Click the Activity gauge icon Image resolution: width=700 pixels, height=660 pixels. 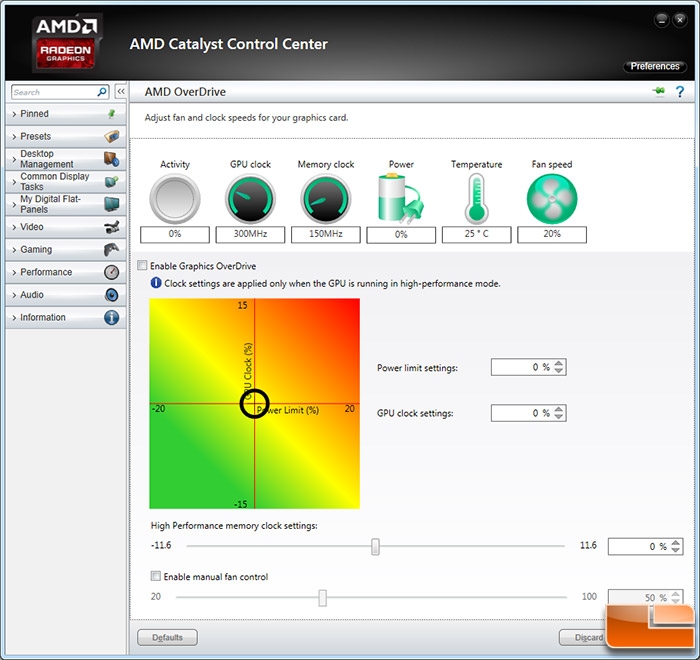175,198
